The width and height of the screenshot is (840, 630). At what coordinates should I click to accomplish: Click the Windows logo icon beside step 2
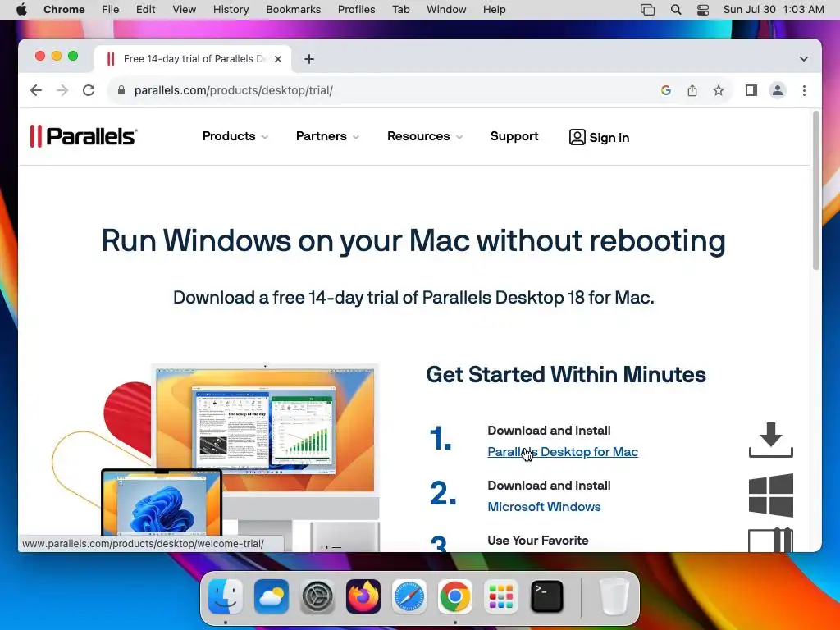click(x=771, y=495)
